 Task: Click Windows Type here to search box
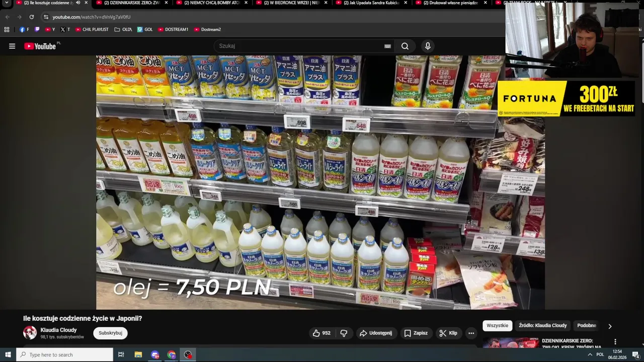click(x=64, y=355)
